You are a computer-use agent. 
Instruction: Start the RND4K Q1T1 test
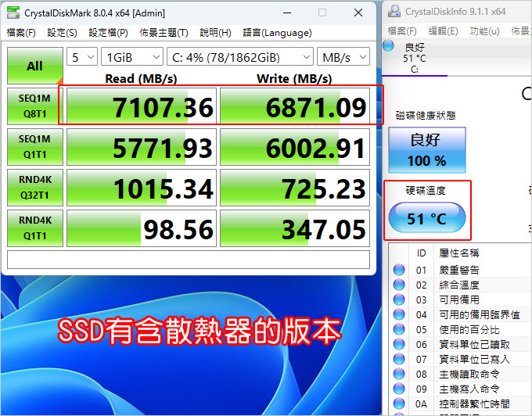[x=35, y=228]
